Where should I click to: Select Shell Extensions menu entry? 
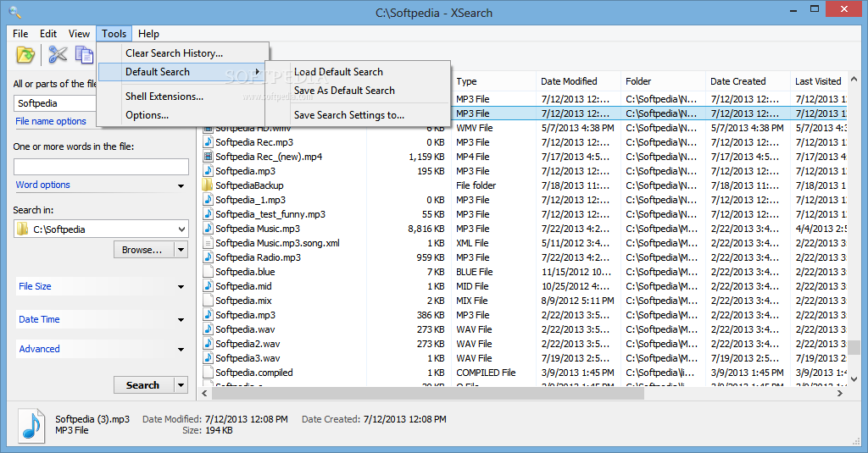(164, 97)
